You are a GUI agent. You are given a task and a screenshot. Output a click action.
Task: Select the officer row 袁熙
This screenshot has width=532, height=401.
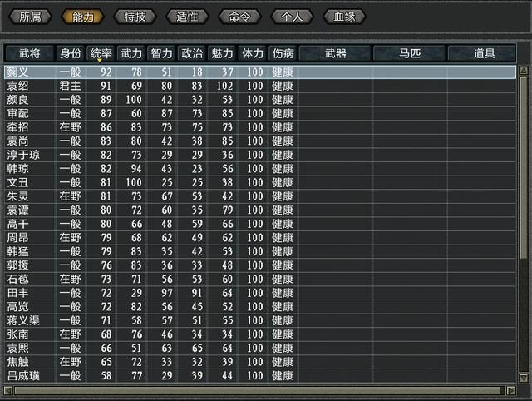[x=260, y=349]
